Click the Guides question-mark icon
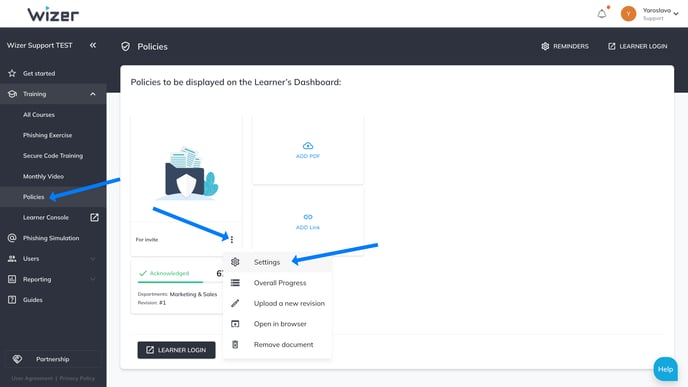688x387 pixels. click(12, 300)
